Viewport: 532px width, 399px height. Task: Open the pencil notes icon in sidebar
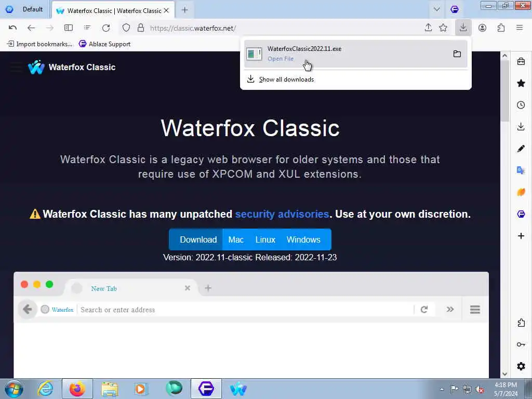tap(521, 149)
